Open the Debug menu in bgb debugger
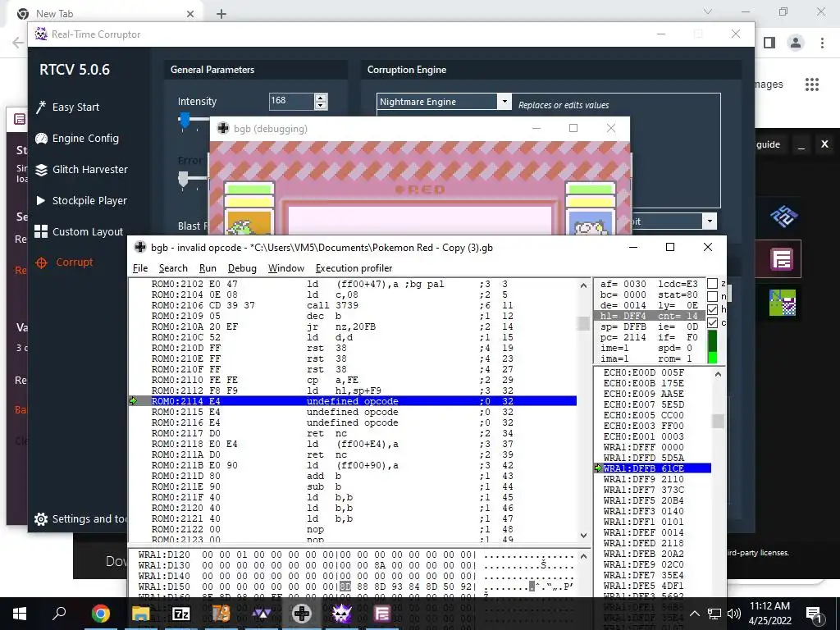Viewport: 840px width, 630px height. click(x=242, y=268)
